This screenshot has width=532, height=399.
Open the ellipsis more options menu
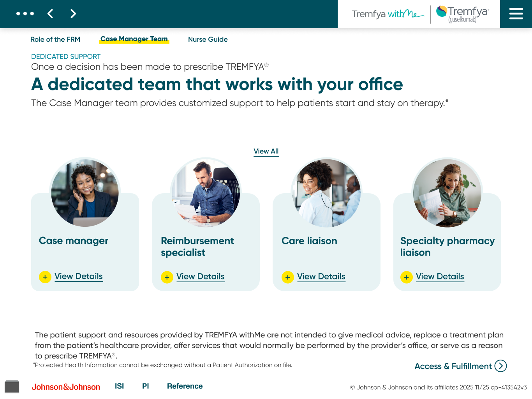click(x=25, y=13)
